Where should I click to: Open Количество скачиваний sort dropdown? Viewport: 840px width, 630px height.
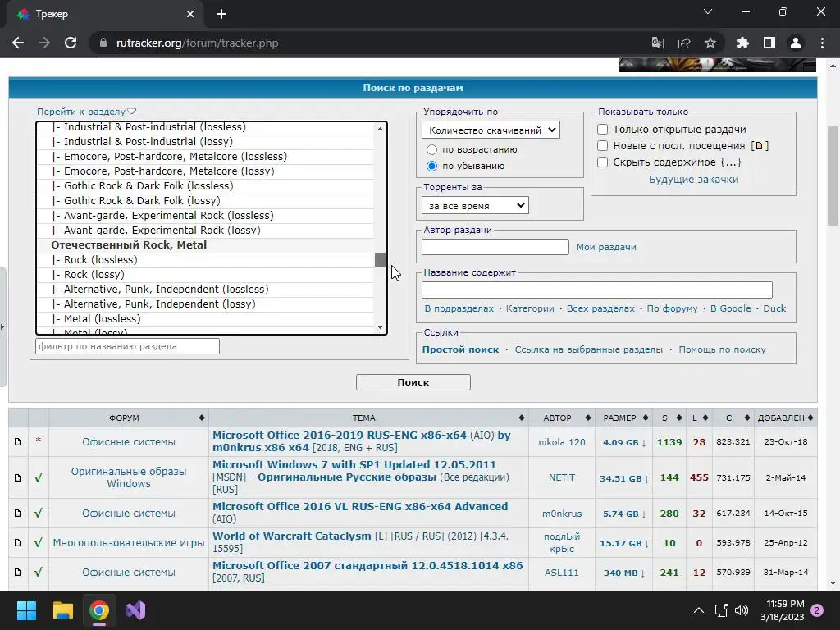click(x=491, y=130)
